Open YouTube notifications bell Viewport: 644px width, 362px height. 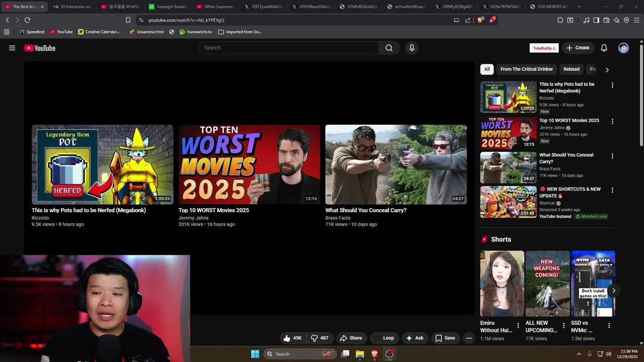click(x=604, y=48)
